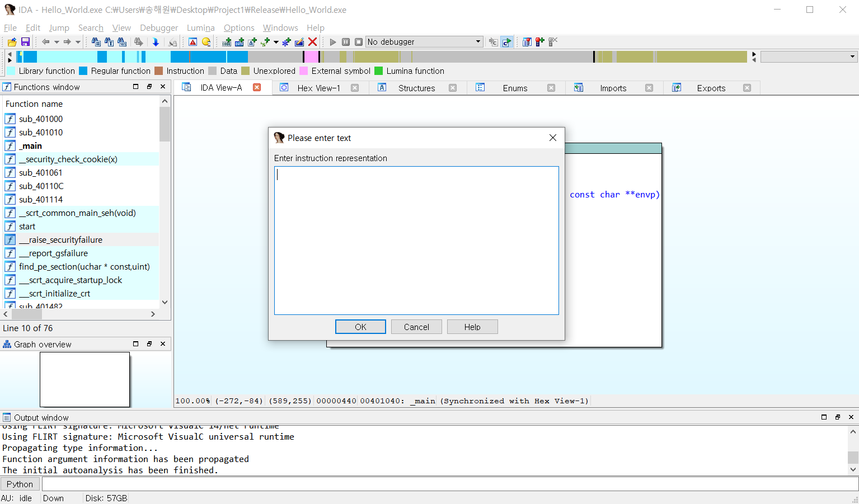This screenshot has height=504, width=859.
Task: Open the Lumina menu
Action: click(200, 27)
